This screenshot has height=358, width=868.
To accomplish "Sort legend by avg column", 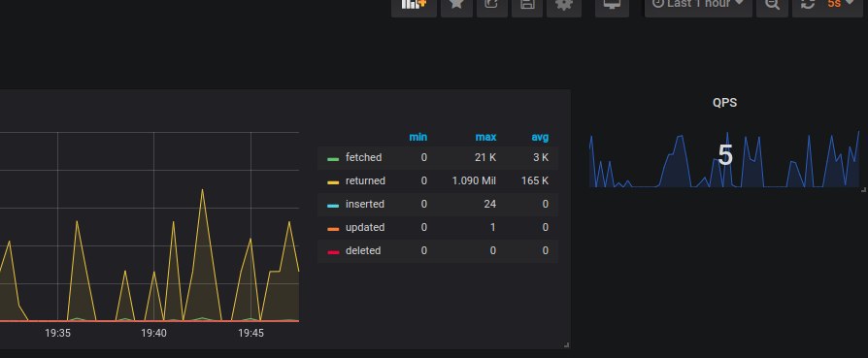I will click(539, 137).
